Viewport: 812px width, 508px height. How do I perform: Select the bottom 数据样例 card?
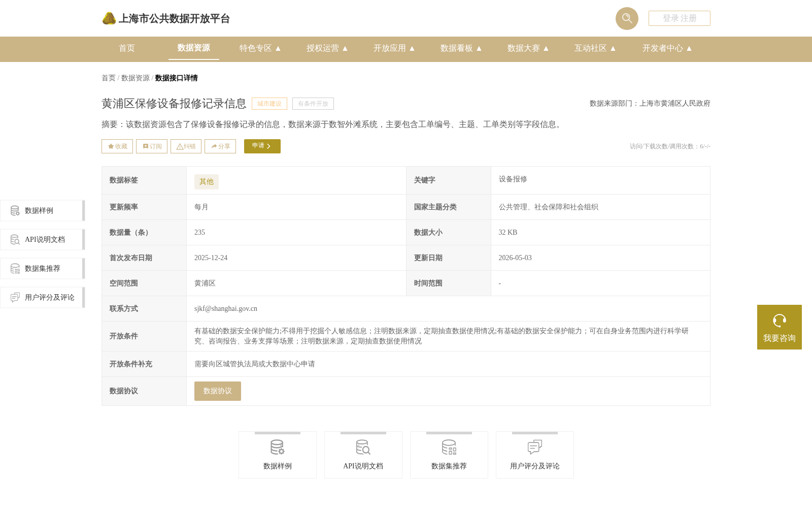point(278,455)
